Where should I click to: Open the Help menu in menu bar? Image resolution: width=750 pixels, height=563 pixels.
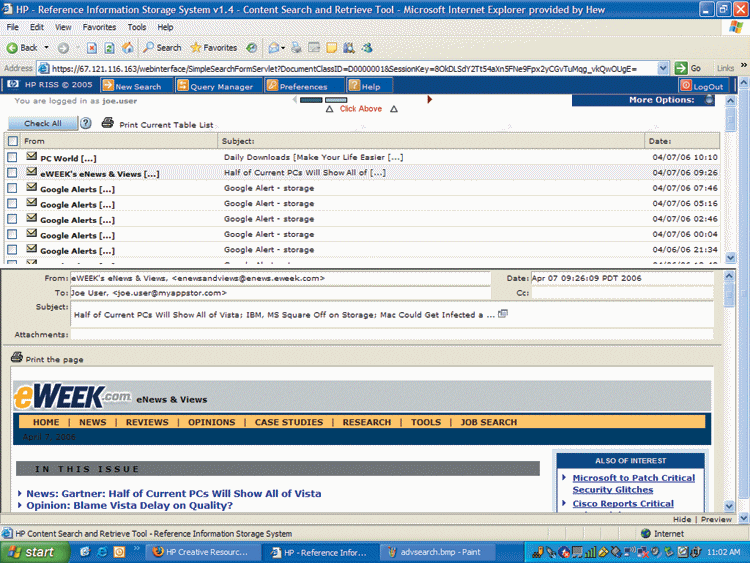pos(165,27)
